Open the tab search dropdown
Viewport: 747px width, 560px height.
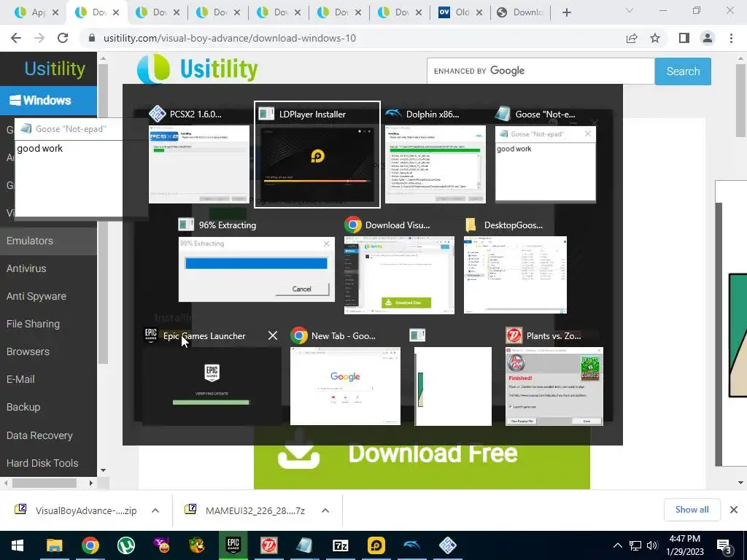[630, 10]
